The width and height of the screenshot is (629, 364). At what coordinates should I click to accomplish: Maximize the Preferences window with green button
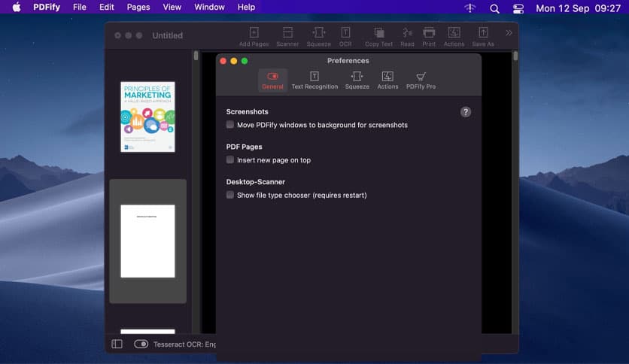coord(245,61)
